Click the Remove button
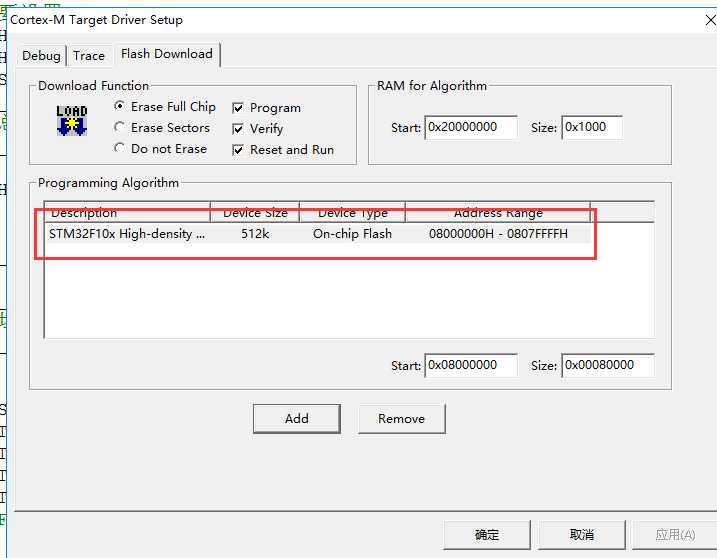Screen dimensions: 717x558 401,418
